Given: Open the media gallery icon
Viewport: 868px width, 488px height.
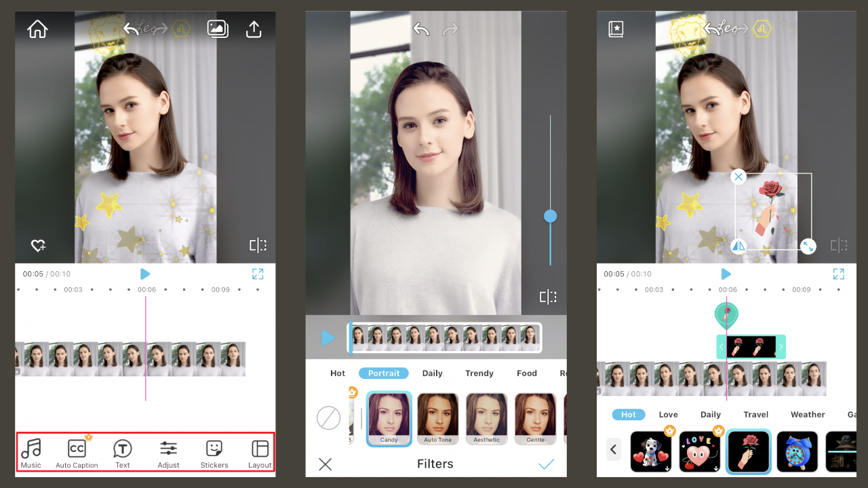Looking at the screenshot, I should (218, 28).
